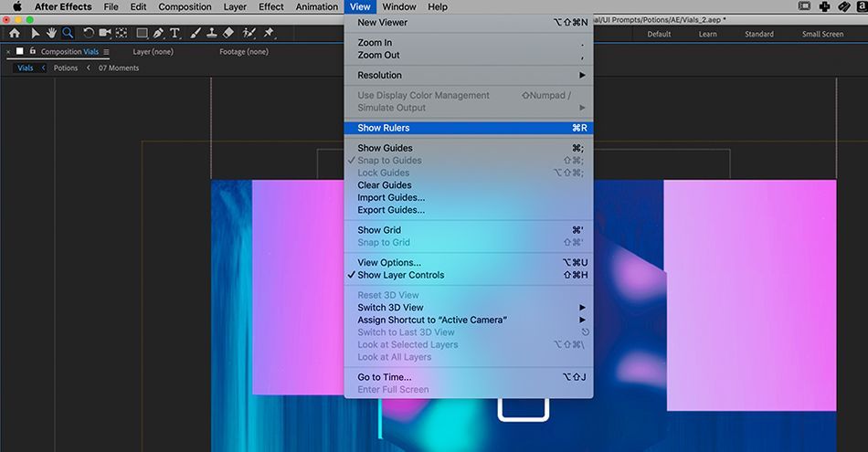
Task: Select the Clone Stamp tool
Action: 211,33
